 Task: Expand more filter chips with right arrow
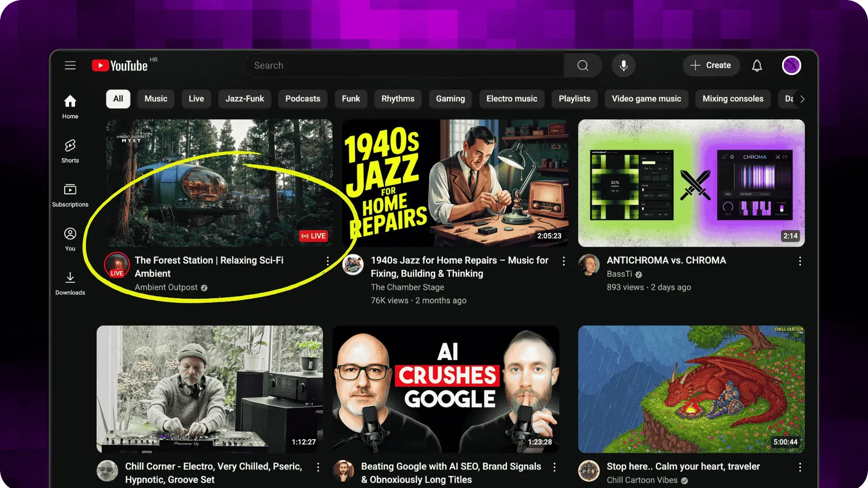pos(802,99)
